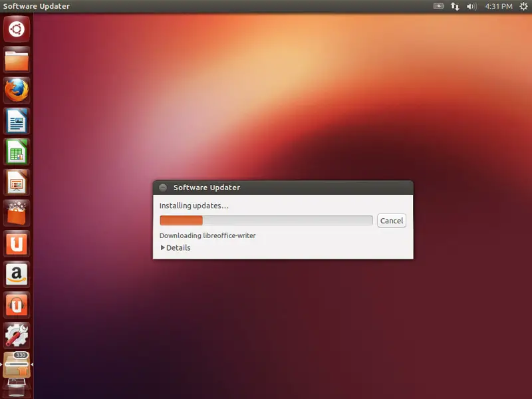Screen dimensions: 532x399
Task: Open the Ubuntu Dash home launcher
Action: (17, 29)
